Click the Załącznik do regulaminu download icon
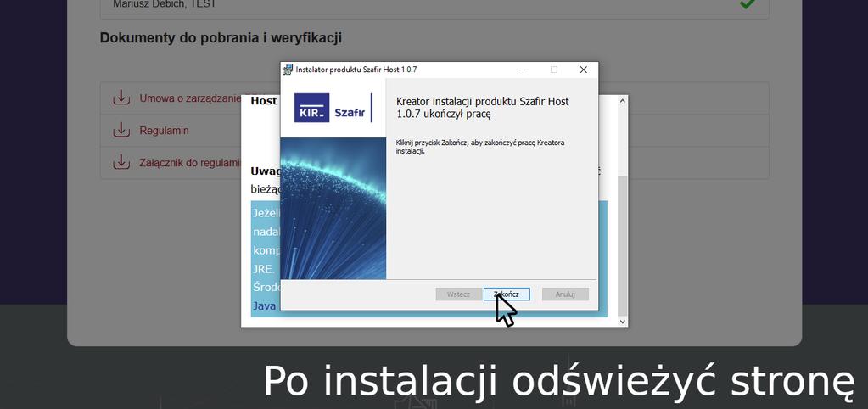The width and height of the screenshot is (868, 409). tap(120, 162)
